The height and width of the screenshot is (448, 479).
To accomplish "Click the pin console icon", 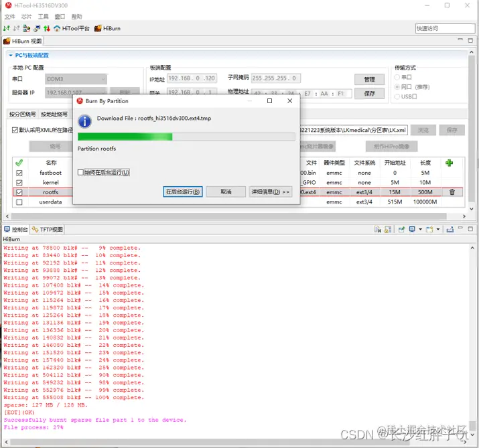I will [x=401, y=229].
